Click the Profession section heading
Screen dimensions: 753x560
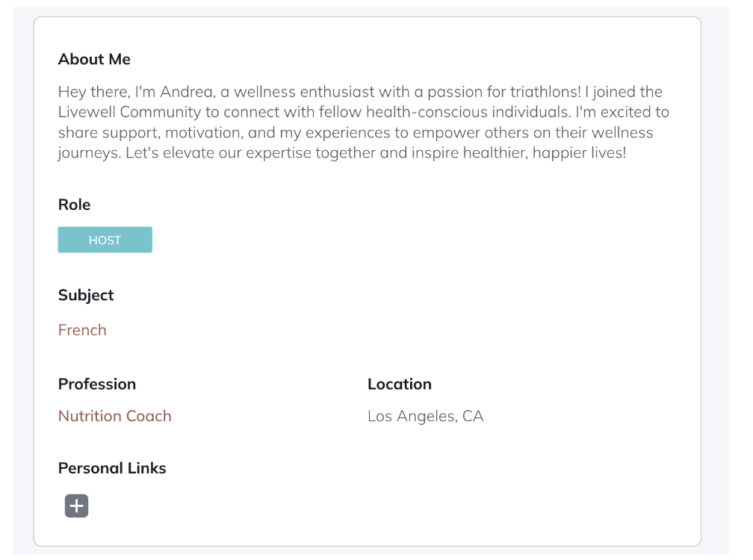pos(97,384)
